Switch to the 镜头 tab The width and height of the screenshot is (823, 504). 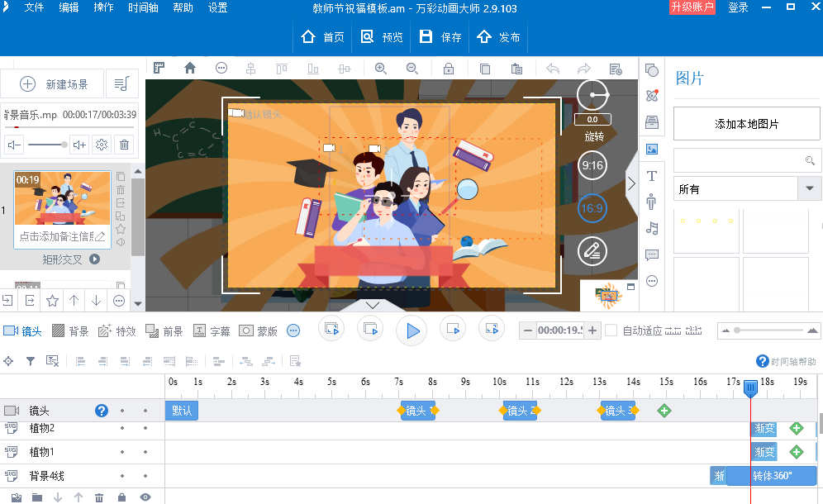(22, 330)
